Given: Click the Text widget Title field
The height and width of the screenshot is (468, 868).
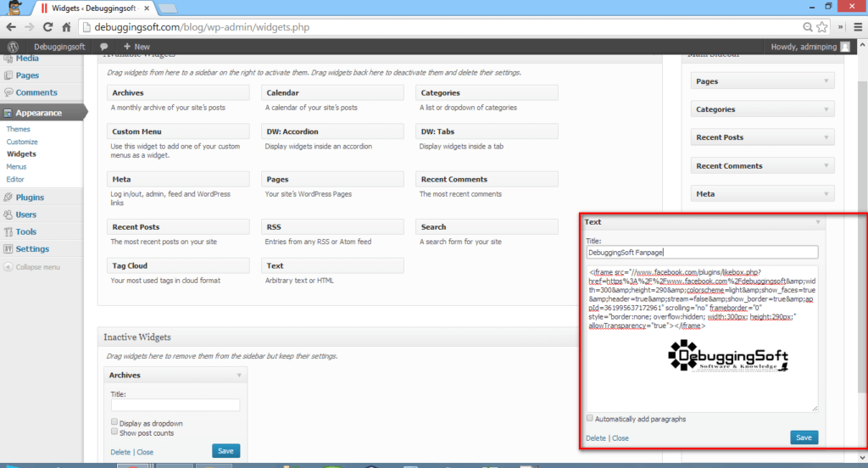Looking at the screenshot, I should 702,252.
